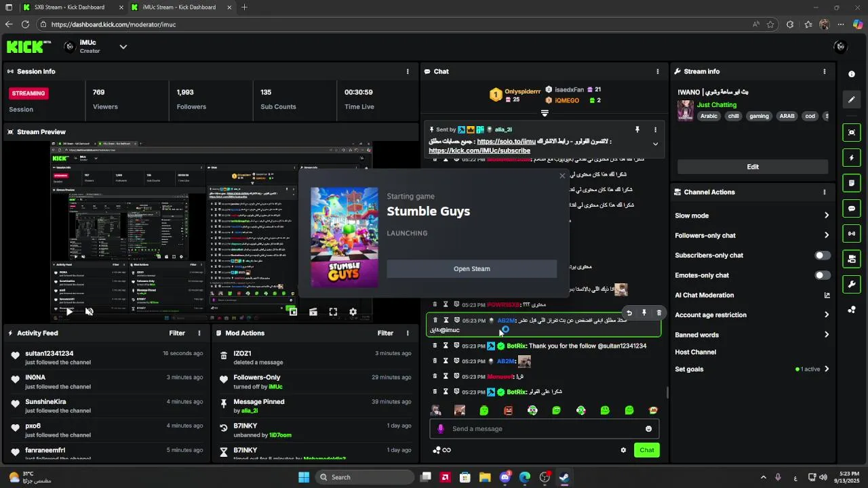Expand Followers-only chat options
The width and height of the screenshot is (868, 488).
[x=827, y=235]
